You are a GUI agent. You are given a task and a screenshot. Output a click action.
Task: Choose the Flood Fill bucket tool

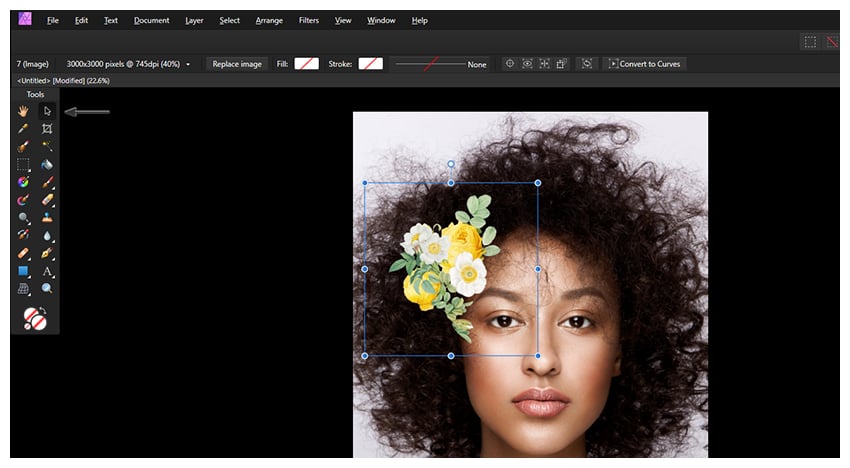pos(47,165)
